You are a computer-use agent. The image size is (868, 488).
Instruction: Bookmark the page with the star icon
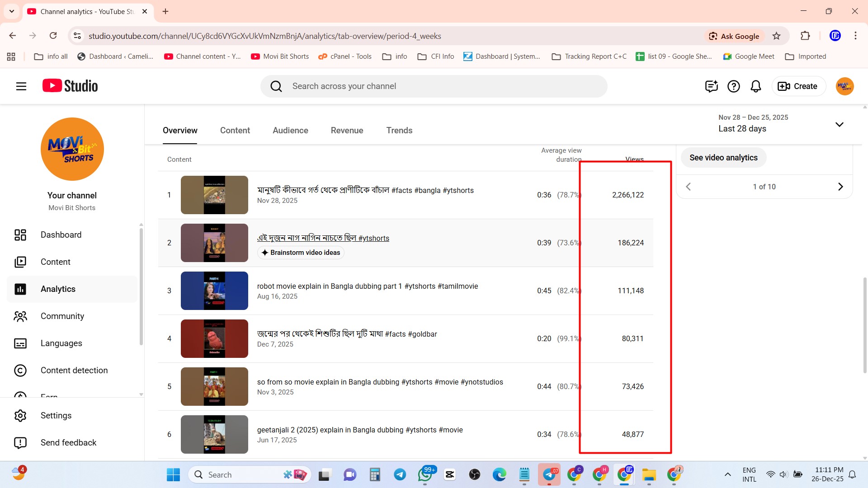tap(776, 36)
